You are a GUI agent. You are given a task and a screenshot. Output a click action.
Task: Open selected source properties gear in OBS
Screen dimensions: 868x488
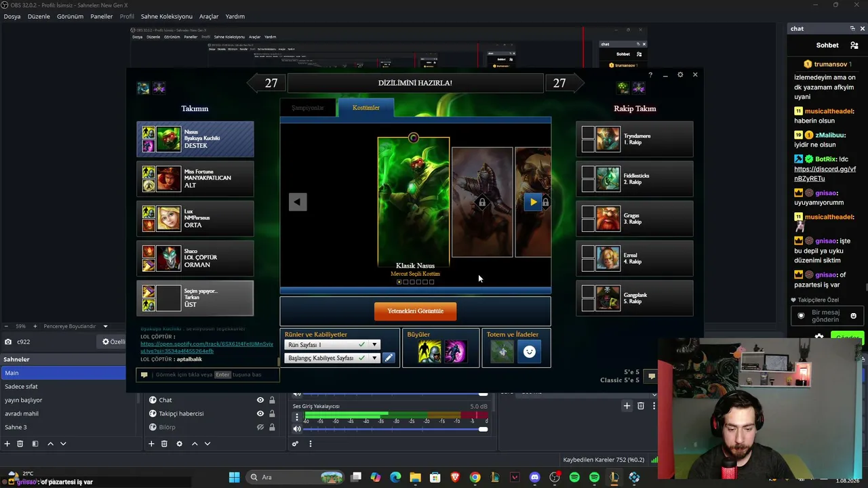pyautogui.click(x=179, y=444)
